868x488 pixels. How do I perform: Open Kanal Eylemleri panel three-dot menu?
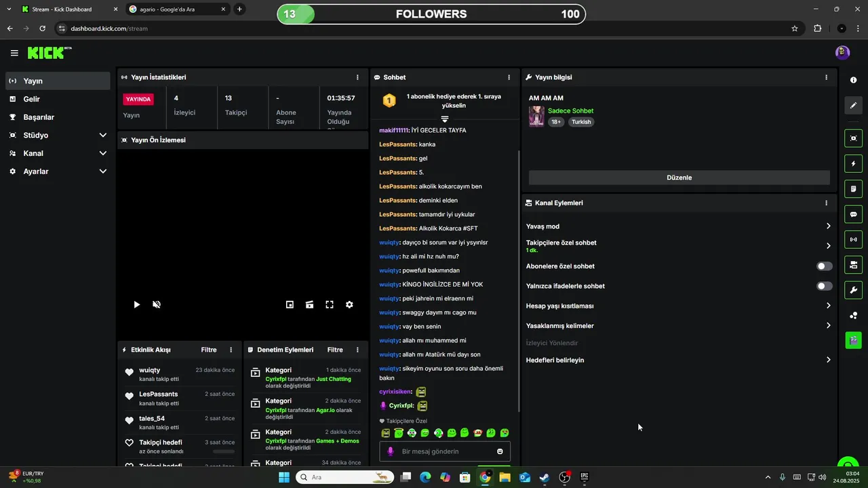coord(826,203)
